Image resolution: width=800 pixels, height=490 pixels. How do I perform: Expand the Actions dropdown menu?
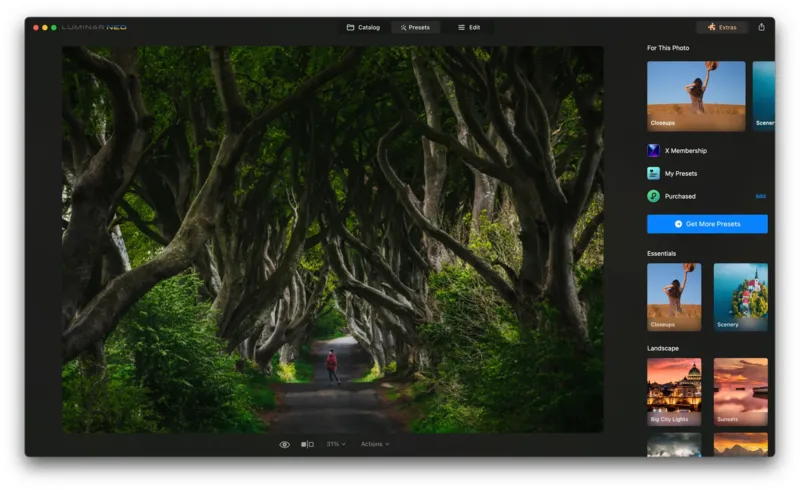[x=375, y=444]
